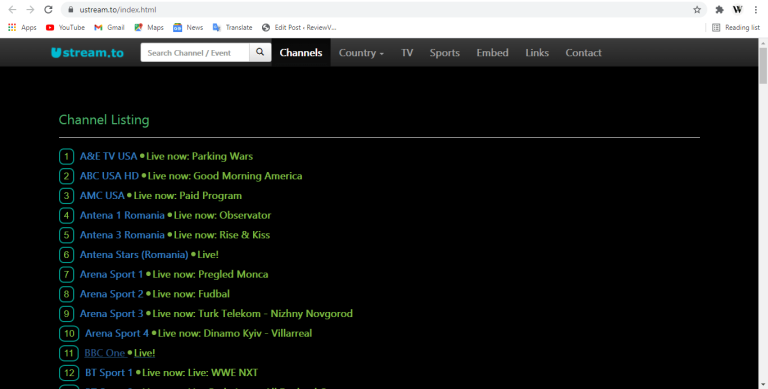
Task: Open the Maps bookmark
Action: tap(149, 27)
